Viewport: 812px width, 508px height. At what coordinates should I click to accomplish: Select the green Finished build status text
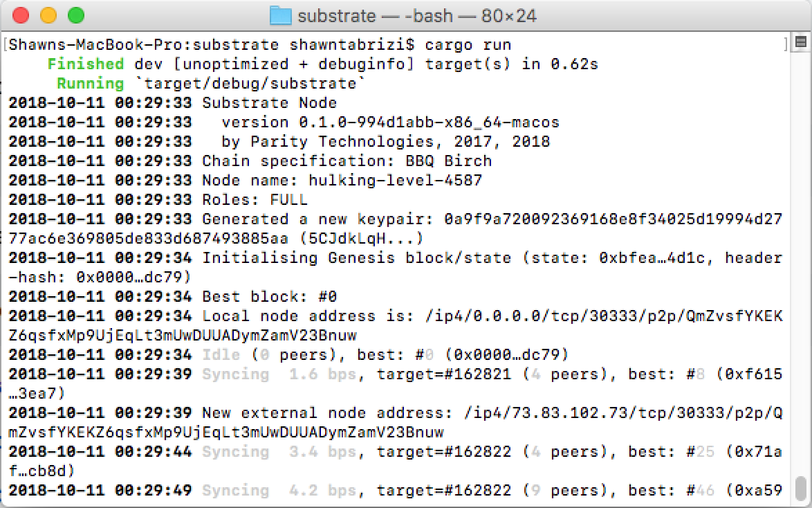point(84,64)
